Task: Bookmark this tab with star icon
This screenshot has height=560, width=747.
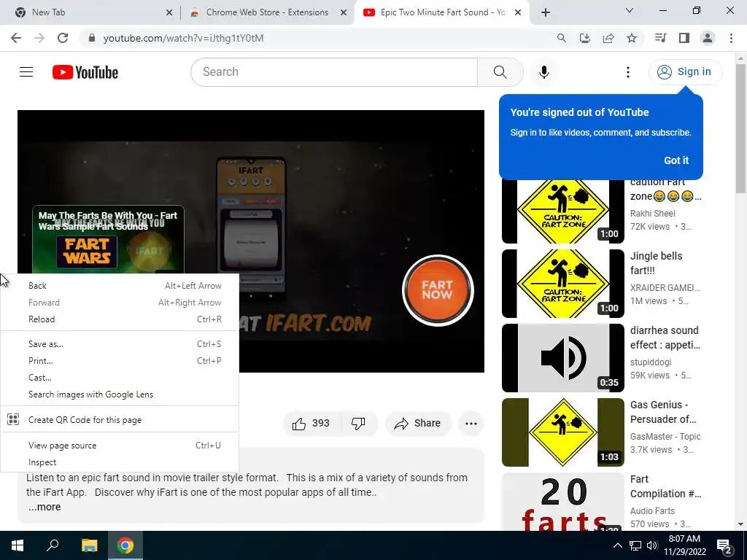Action: pyautogui.click(x=632, y=38)
